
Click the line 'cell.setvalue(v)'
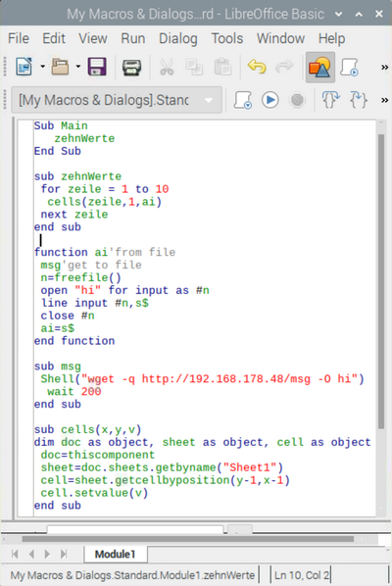pyautogui.click(x=94, y=493)
